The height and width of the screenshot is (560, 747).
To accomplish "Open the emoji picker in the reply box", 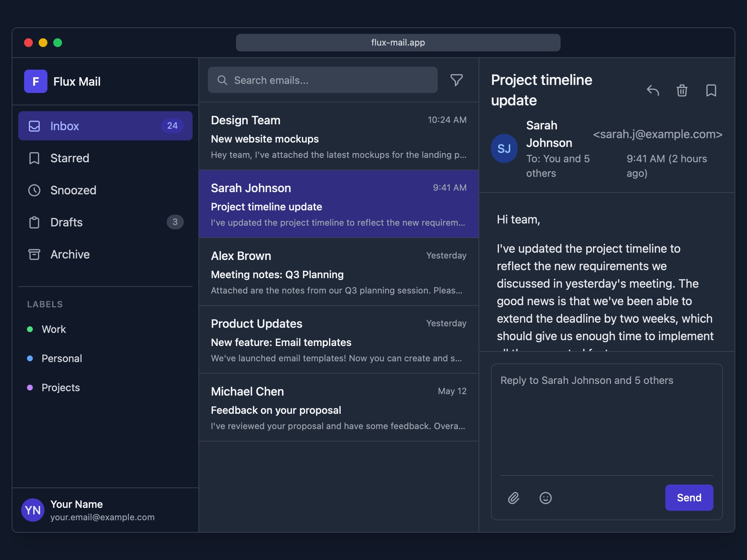I will (545, 498).
